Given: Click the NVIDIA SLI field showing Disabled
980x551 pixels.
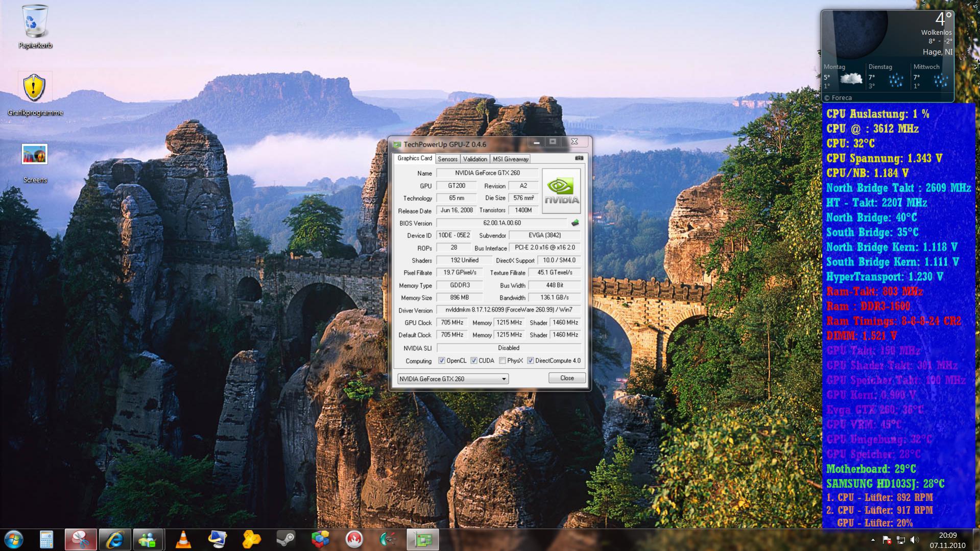Looking at the screenshot, I should [509, 348].
